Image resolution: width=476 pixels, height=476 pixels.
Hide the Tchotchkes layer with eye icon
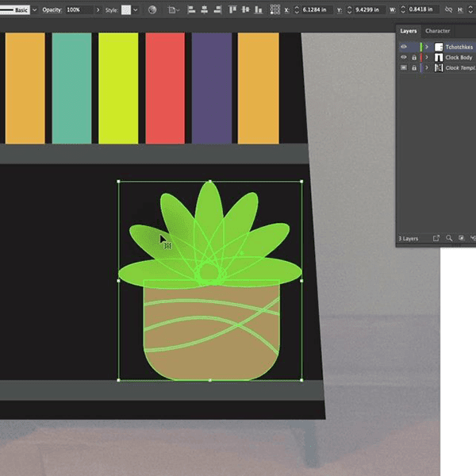pos(404,47)
